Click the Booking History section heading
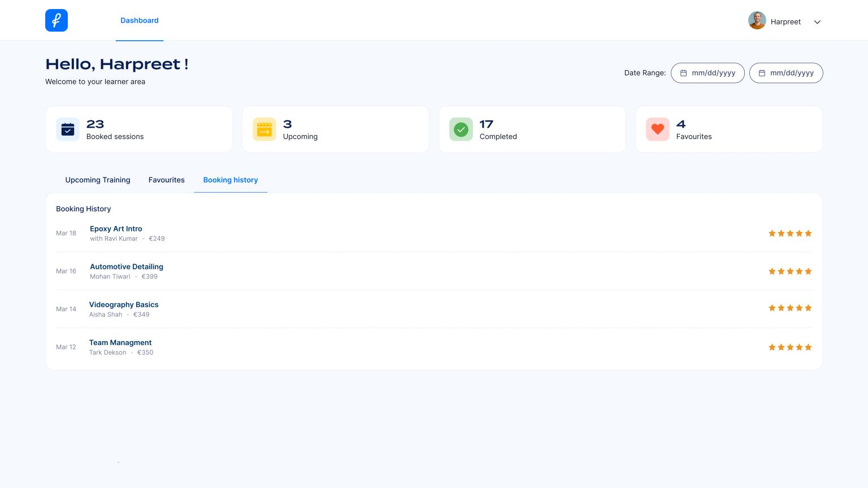Screen dimensions: 868x488 click(84, 209)
